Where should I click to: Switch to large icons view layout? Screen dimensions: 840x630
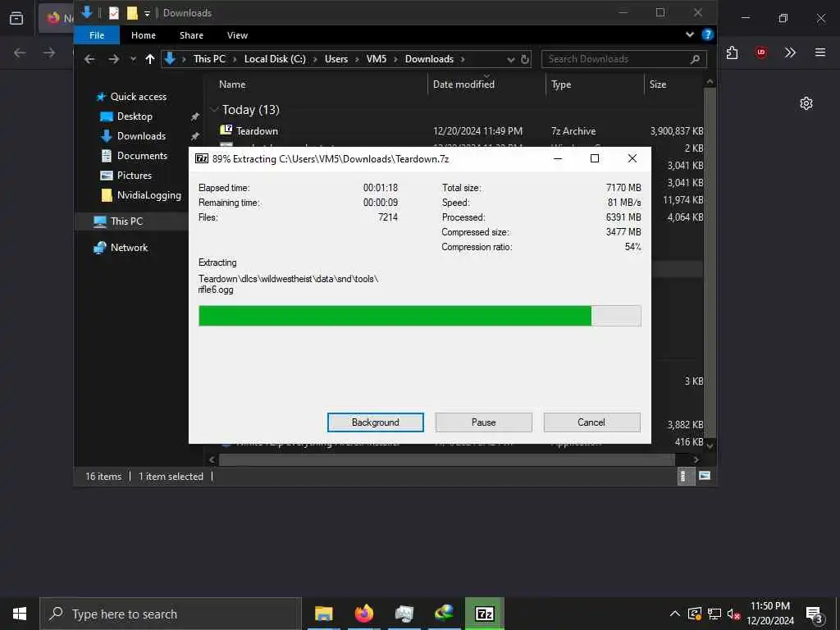(x=705, y=476)
